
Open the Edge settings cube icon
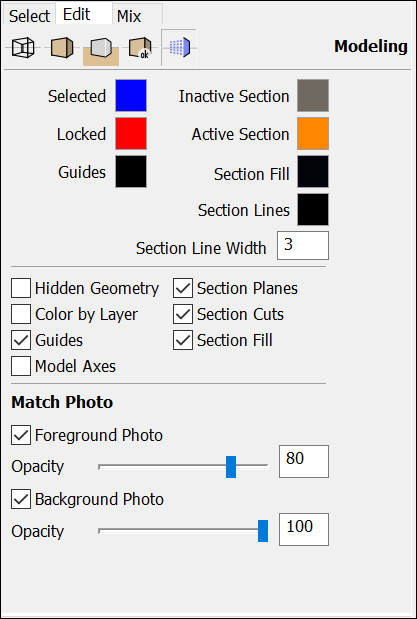click(23, 48)
